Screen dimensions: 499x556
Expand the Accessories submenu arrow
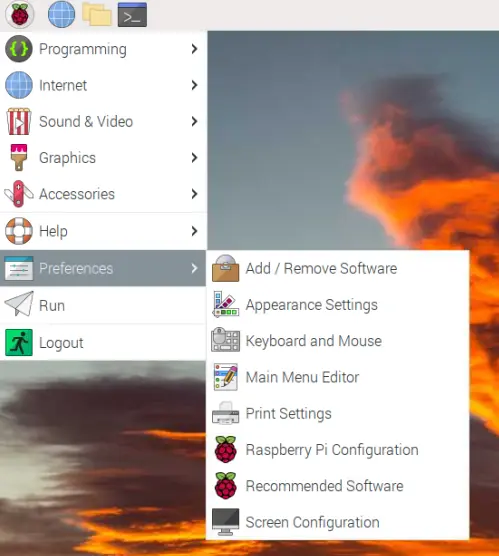(194, 194)
